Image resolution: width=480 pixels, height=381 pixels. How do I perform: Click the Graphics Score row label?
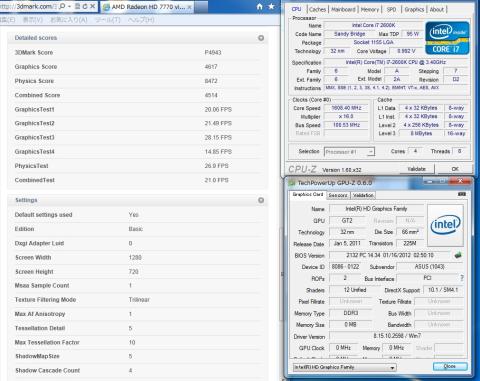[36, 67]
